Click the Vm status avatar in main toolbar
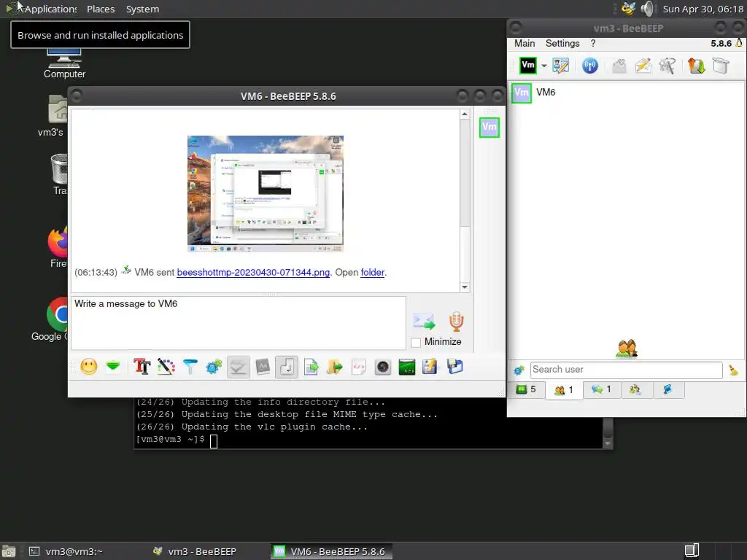The image size is (747, 560). (x=528, y=65)
